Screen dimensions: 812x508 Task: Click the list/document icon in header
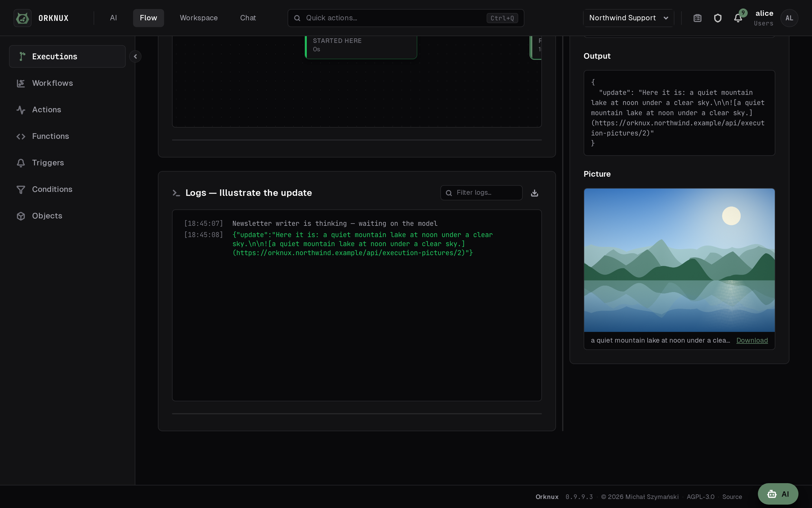point(697,18)
